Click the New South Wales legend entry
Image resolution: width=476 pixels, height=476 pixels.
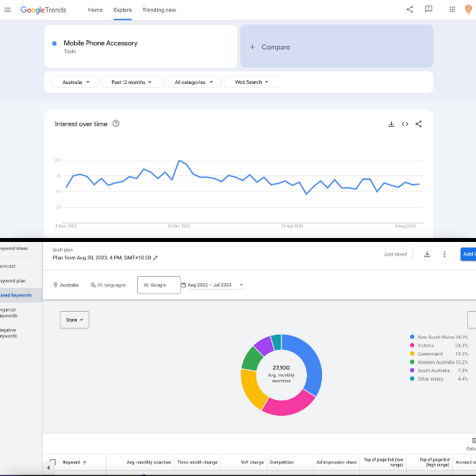point(439,337)
